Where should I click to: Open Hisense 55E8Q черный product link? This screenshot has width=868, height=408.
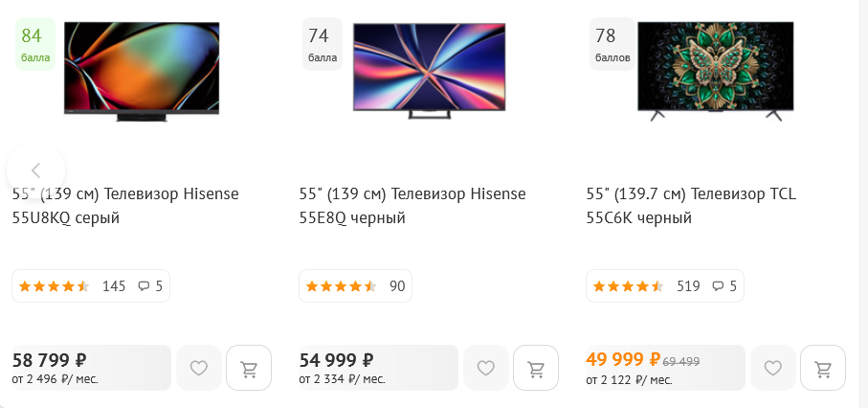[412, 206]
